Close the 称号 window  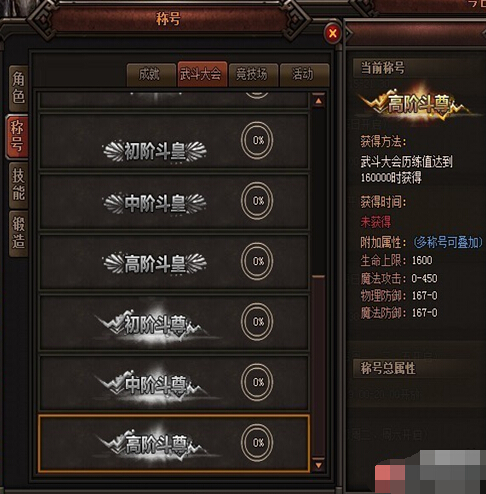pos(332,33)
